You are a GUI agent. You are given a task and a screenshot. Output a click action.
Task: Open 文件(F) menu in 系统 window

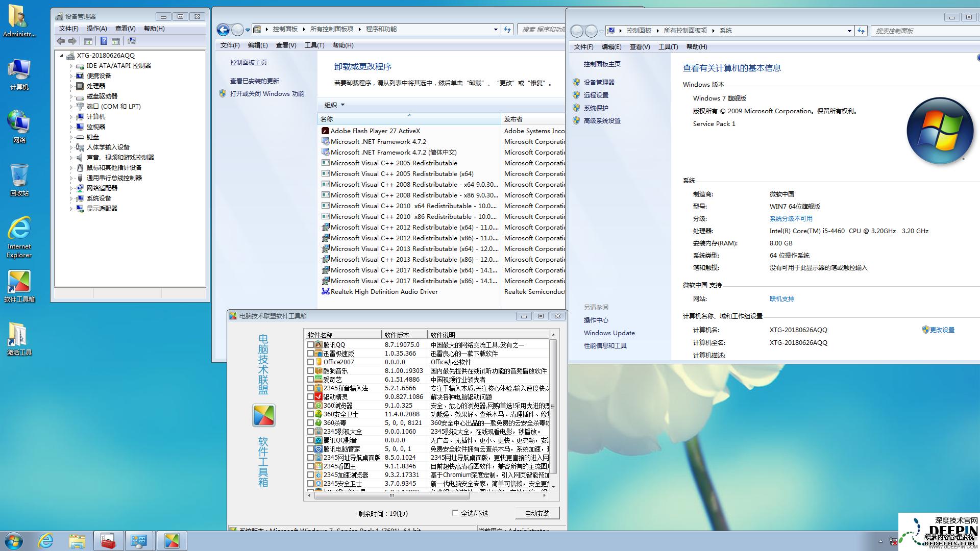click(x=583, y=47)
